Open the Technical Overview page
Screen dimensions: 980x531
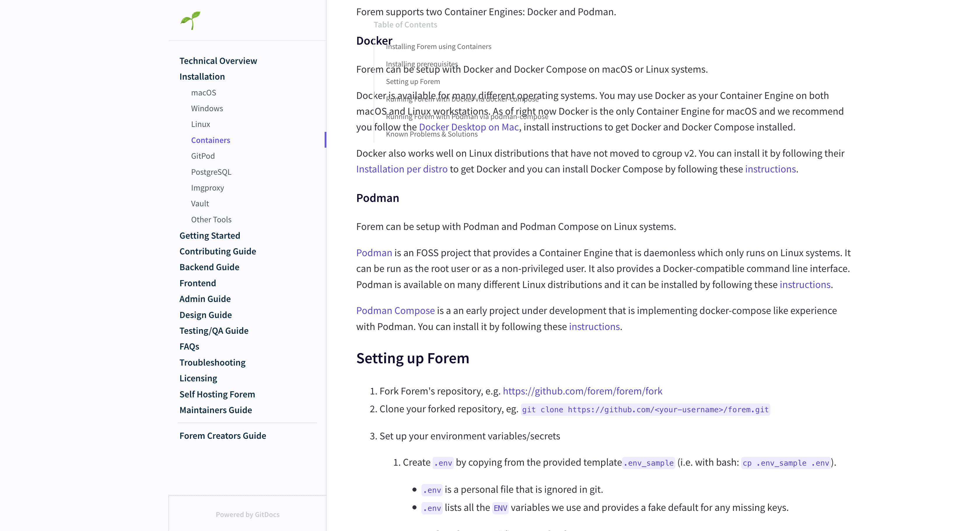(x=218, y=60)
